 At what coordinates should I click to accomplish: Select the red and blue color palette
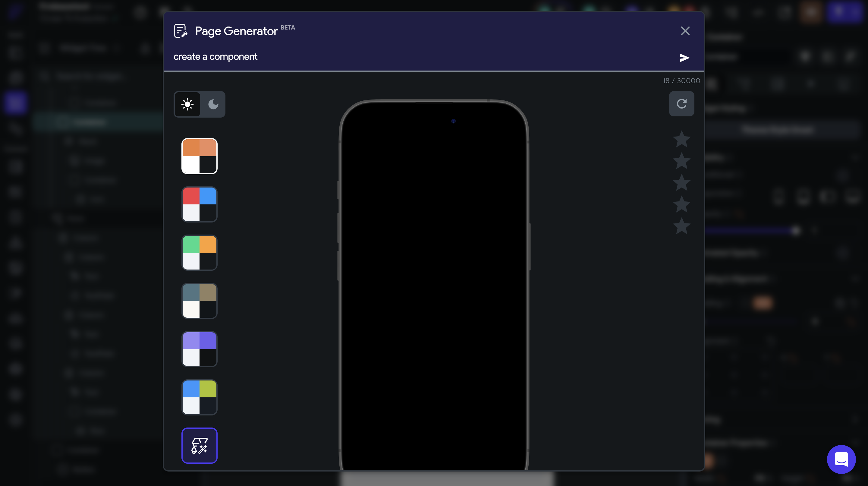click(199, 204)
